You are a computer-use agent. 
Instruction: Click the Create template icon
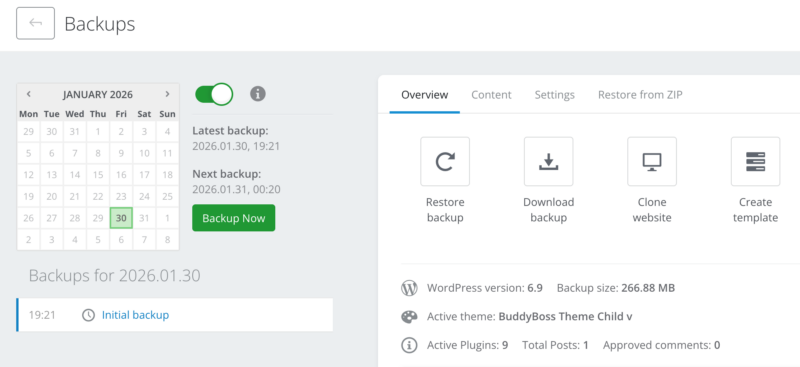pyautogui.click(x=755, y=161)
